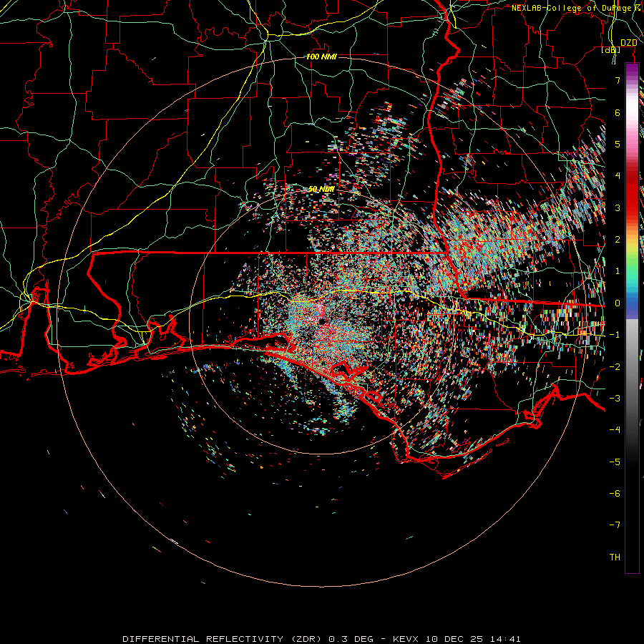Click the '50 NMI' range ring label
The image size is (644, 644).
click(321, 189)
